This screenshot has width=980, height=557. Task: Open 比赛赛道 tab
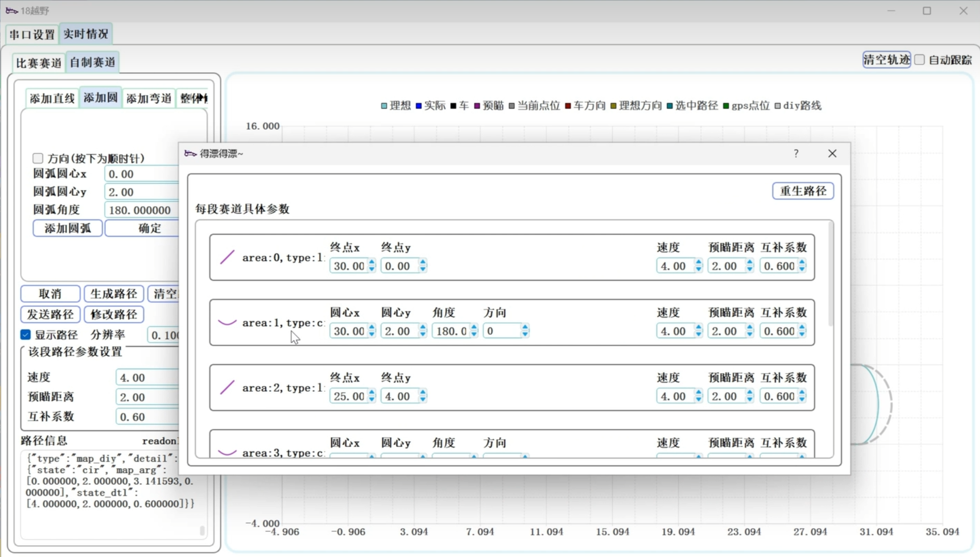tap(39, 63)
